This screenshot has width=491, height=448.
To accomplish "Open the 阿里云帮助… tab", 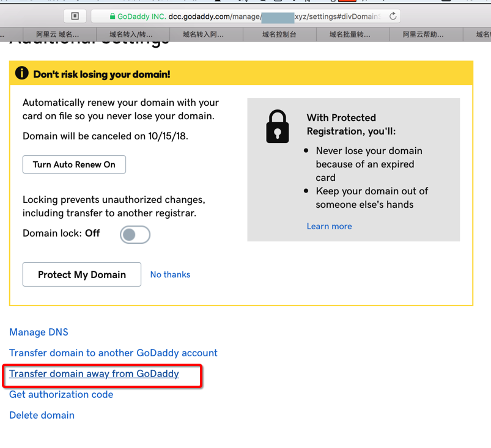I will pyautogui.click(x=423, y=35).
